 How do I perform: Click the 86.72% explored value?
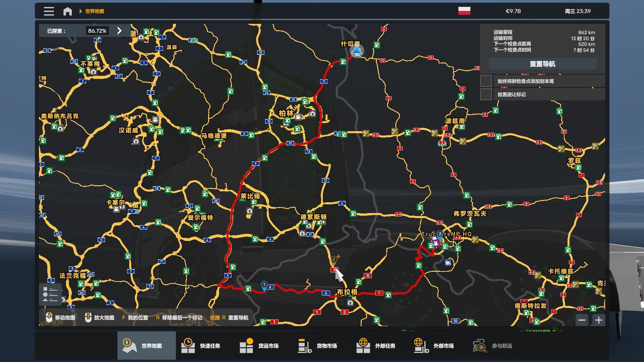coord(97,31)
